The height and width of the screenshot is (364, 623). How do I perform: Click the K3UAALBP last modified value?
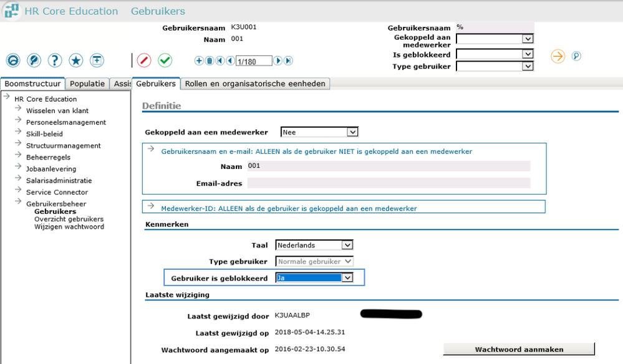coord(292,315)
